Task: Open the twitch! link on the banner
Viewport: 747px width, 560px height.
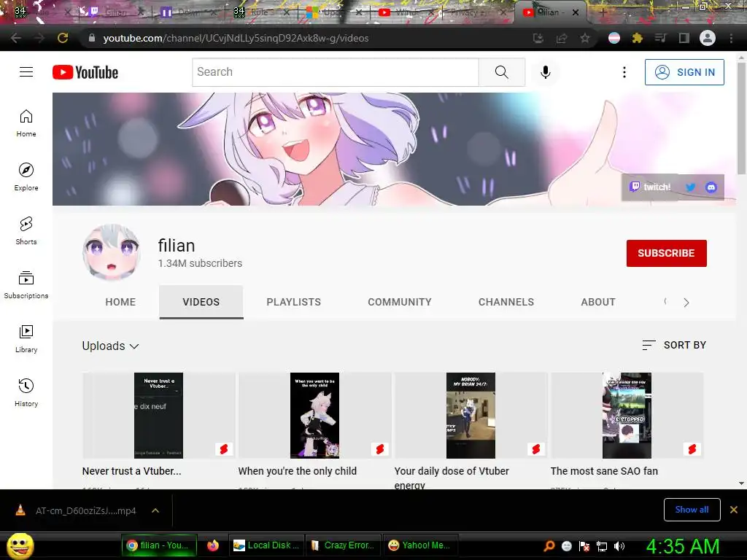Action: [x=651, y=187]
